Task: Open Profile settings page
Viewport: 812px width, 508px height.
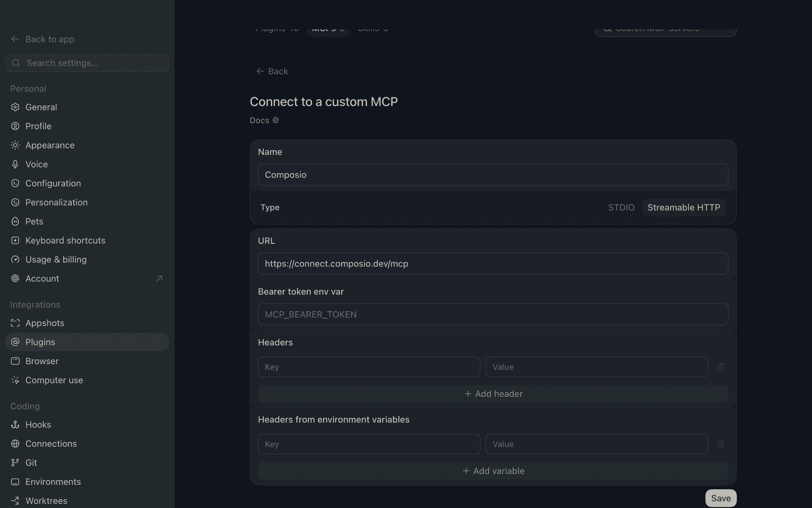Action: click(87, 126)
